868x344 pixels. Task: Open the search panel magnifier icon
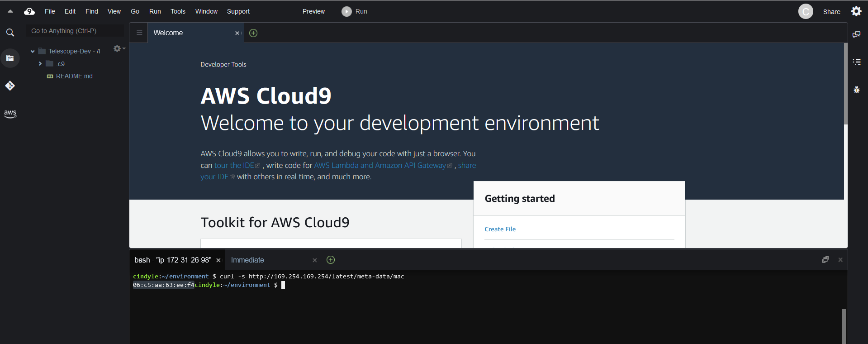[x=10, y=33]
